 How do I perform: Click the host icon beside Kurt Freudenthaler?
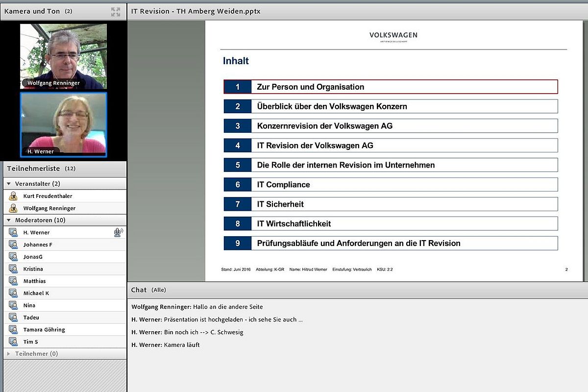13,196
